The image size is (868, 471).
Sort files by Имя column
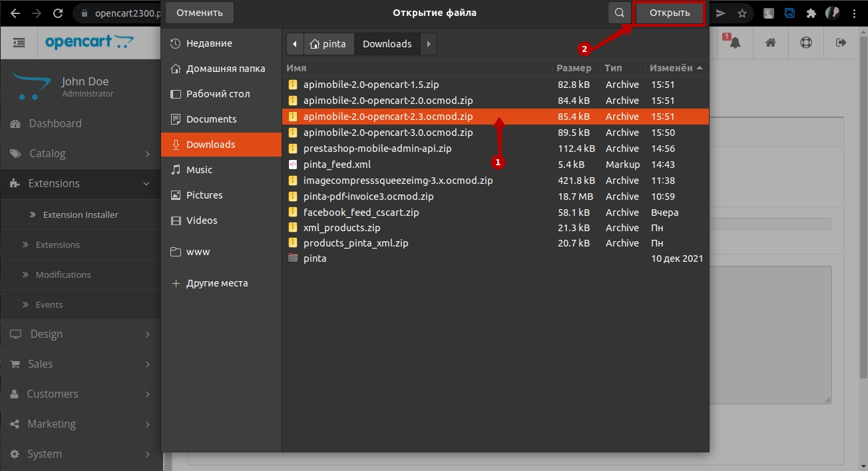pos(417,68)
